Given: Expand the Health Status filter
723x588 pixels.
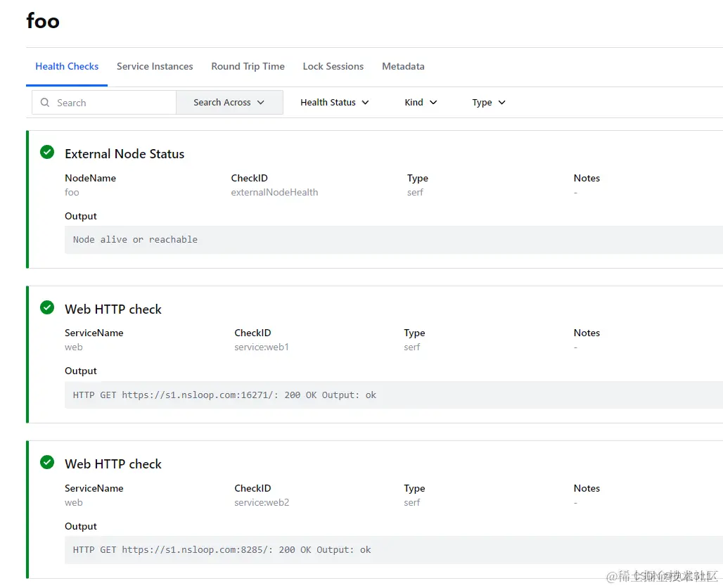Looking at the screenshot, I should 334,103.
